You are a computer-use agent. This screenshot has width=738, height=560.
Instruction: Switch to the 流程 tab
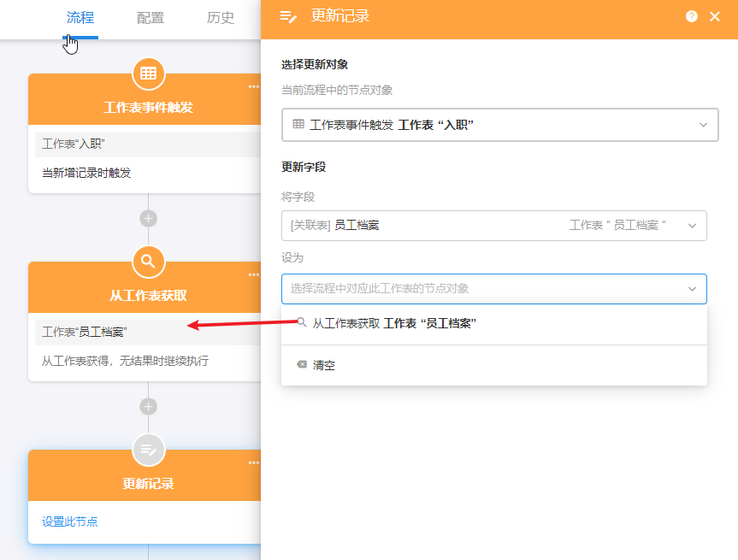coord(80,18)
